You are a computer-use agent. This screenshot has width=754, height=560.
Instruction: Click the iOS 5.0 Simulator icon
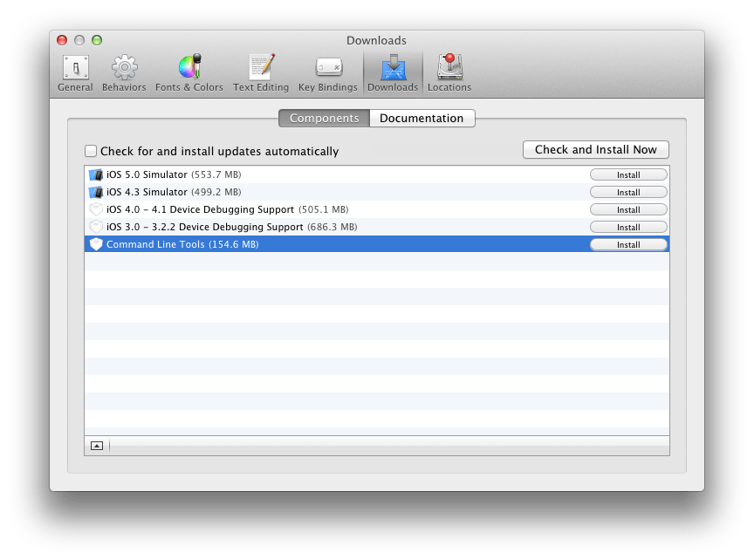96,174
